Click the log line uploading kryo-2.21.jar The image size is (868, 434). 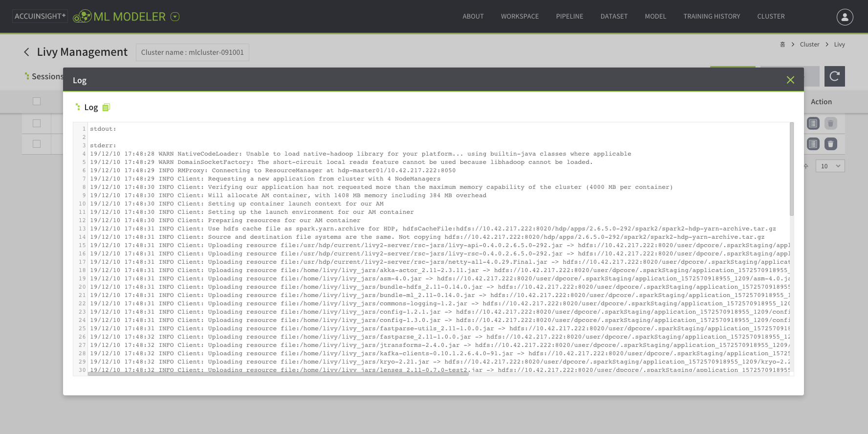(440, 362)
